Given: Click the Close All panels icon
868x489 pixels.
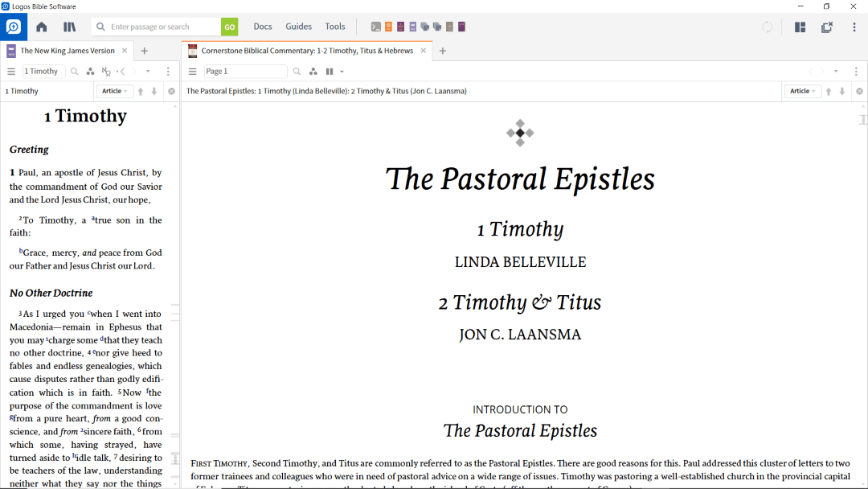Looking at the screenshot, I should click(x=827, y=27).
